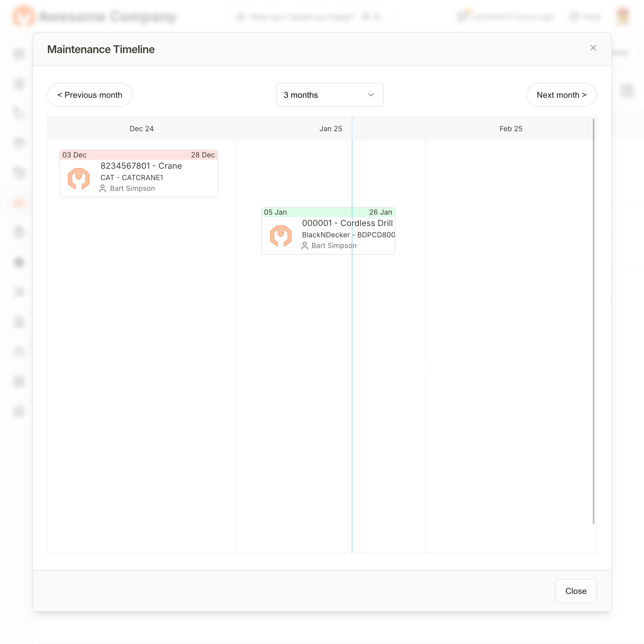644x644 pixels.
Task: Click Previous month
Action: coord(89,95)
